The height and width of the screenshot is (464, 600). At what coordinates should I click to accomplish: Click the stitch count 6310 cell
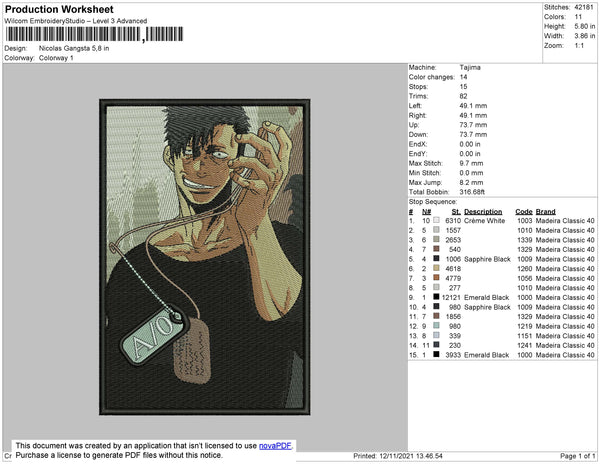tap(453, 221)
